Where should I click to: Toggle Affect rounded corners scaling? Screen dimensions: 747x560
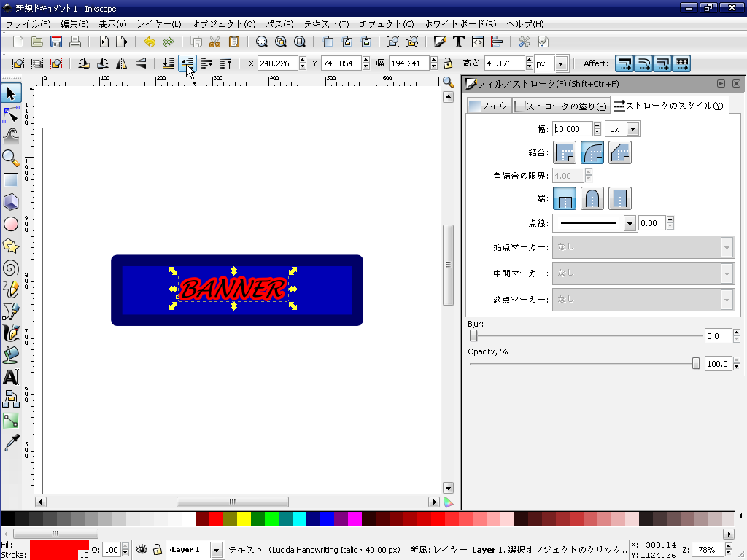click(x=643, y=63)
